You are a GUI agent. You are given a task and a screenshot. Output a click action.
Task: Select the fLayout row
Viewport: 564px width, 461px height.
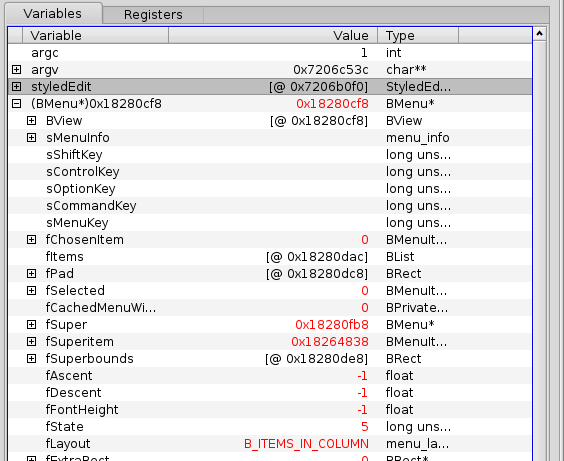click(x=270, y=443)
